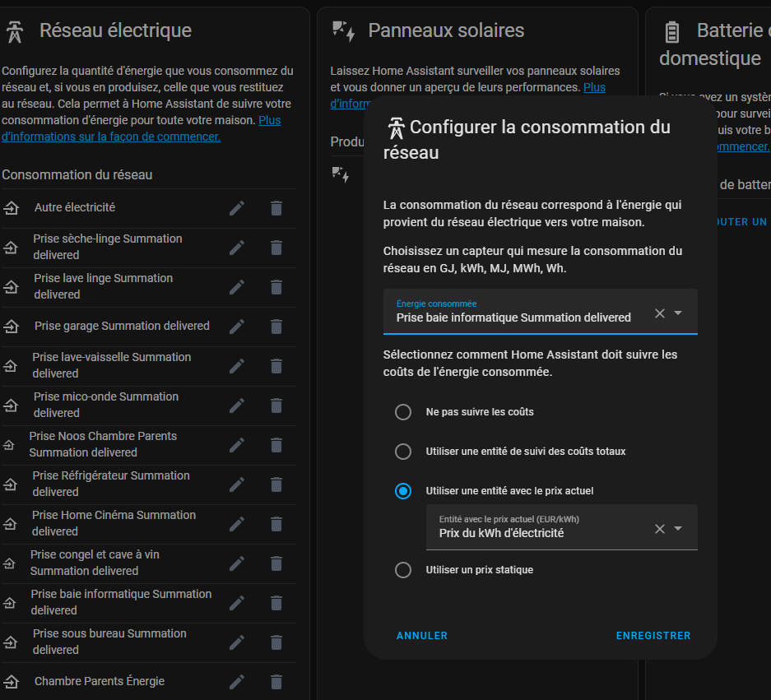Edit Prise sous bureau Summation entry
The image size is (771, 700).
coord(237,642)
